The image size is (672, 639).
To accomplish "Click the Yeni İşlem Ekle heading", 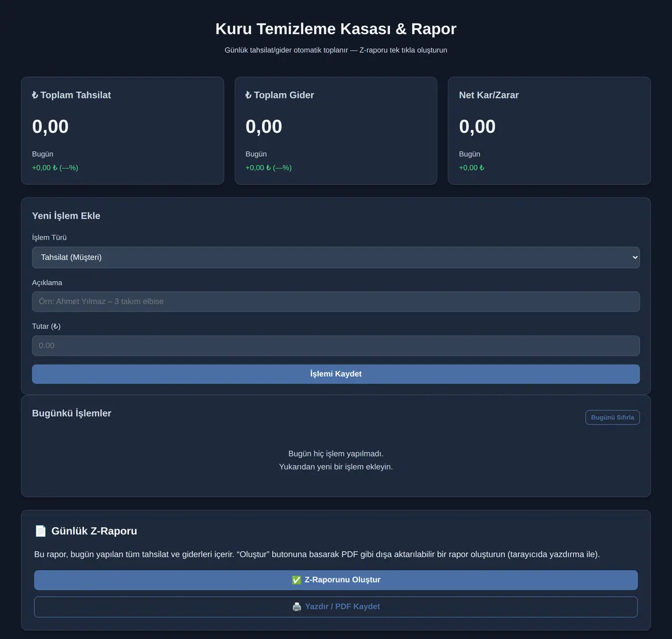I will 66,216.
